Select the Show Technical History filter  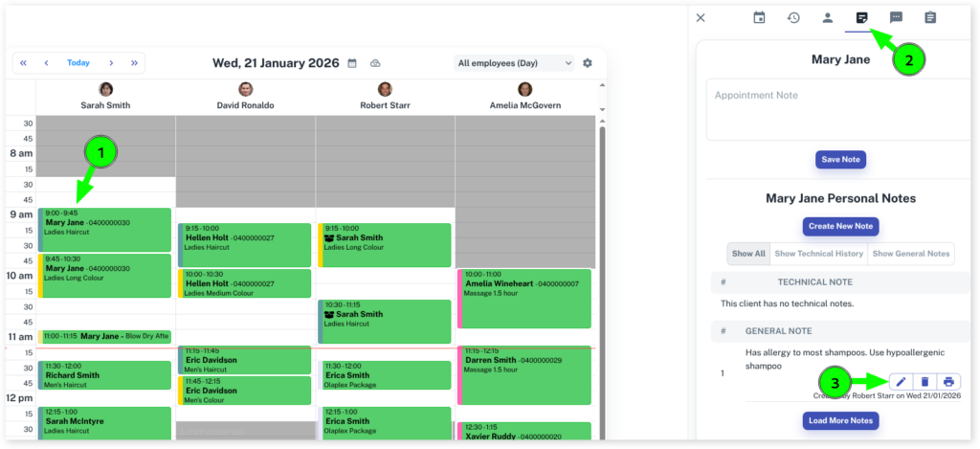818,254
